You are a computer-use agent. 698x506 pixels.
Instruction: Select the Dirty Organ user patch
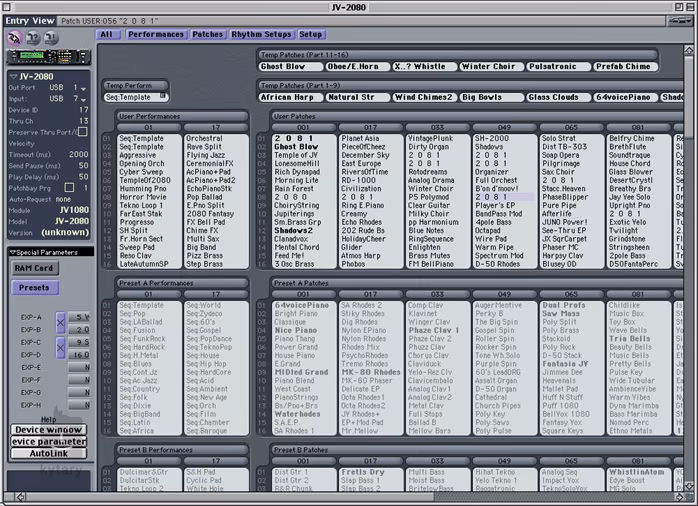(428, 147)
